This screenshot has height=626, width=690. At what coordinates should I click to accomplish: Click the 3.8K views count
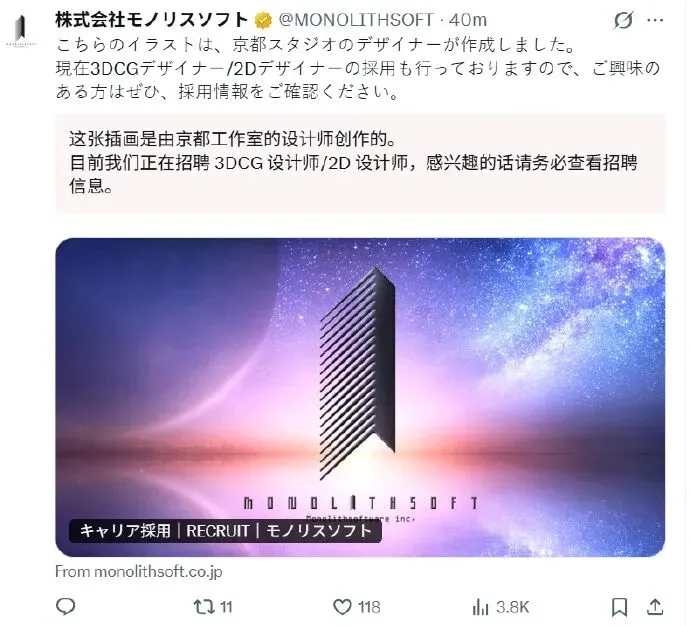[512, 608]
